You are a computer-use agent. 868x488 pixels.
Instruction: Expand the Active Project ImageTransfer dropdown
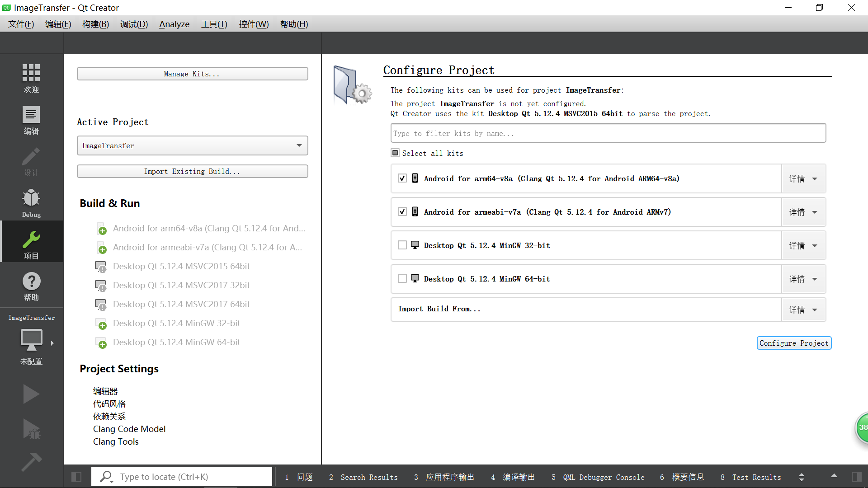192,145
